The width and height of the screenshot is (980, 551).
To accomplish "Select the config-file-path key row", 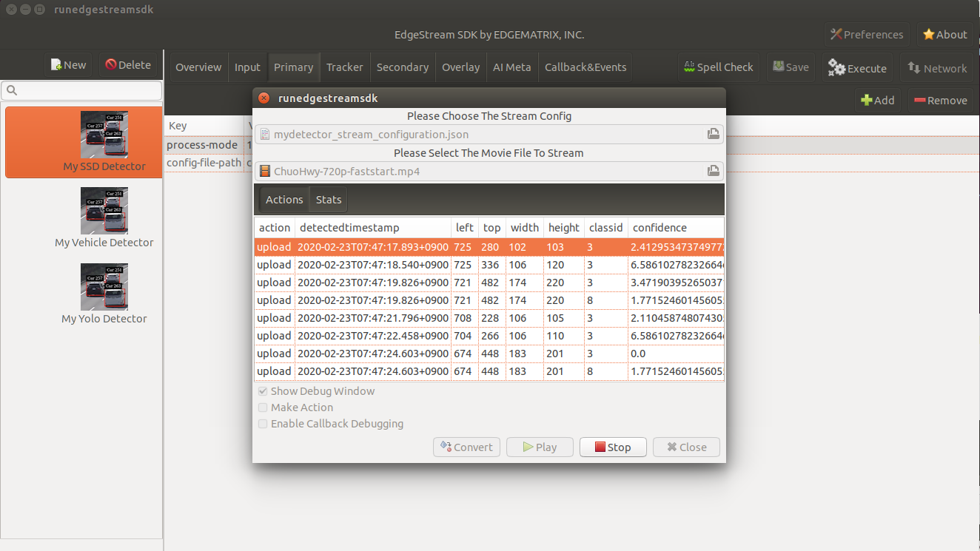I will pos(204,163).
